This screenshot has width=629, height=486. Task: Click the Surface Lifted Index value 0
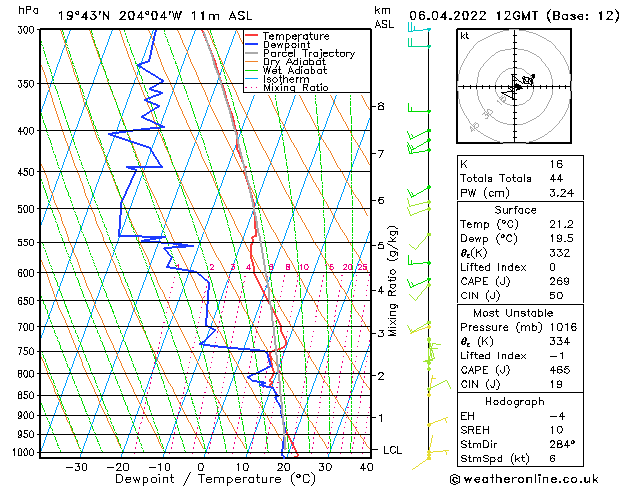553,267
